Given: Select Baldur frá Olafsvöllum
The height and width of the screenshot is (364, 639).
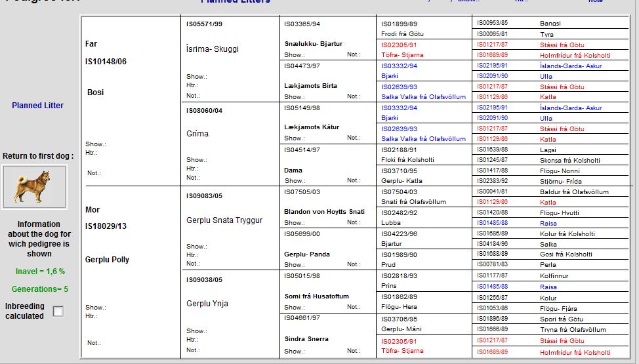Looking at the screenshot, I should point(574,192).
